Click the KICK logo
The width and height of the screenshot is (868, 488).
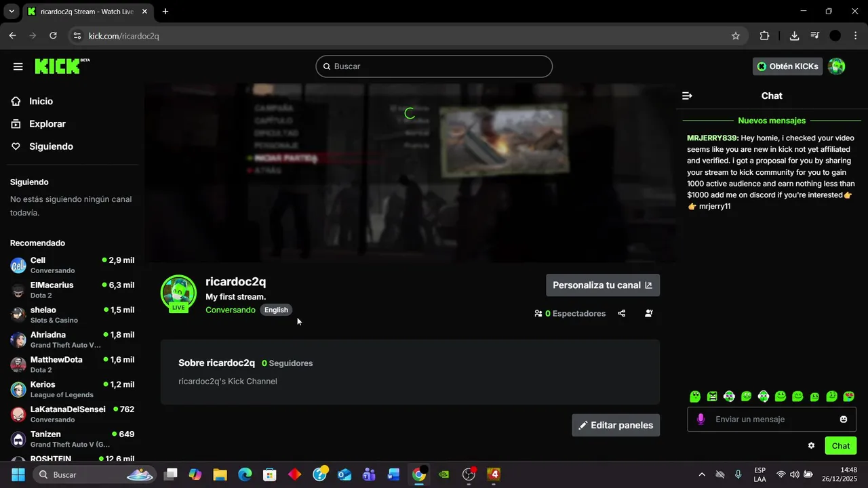point(62,66)
